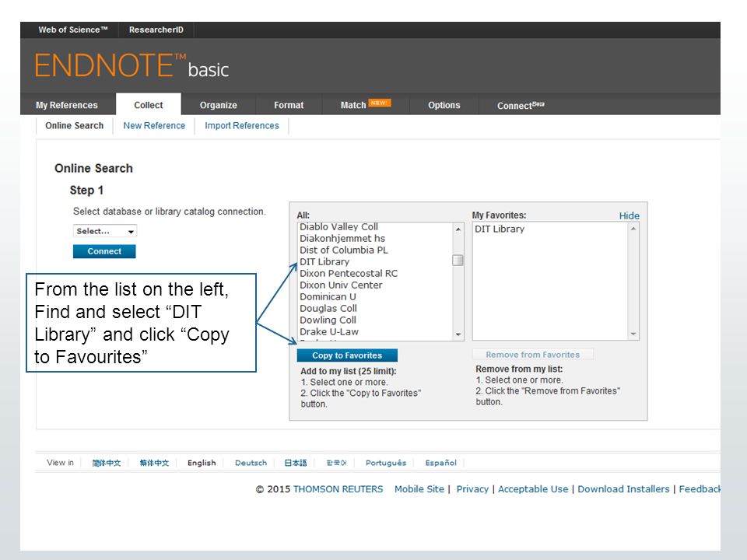Select Dixon Univ Center entry

click(341, 285)
